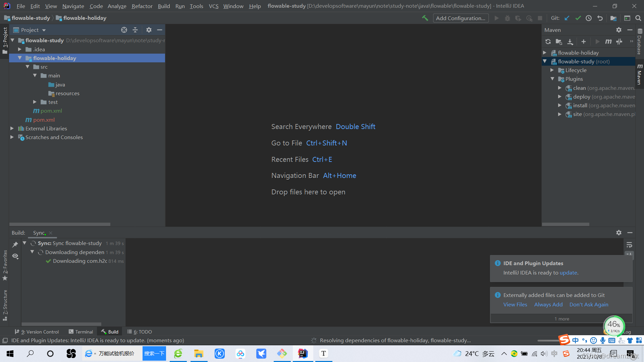Screen dimensions: 644x362
Task: Open Build panel settings gear
Action: [x=619, y=233]
